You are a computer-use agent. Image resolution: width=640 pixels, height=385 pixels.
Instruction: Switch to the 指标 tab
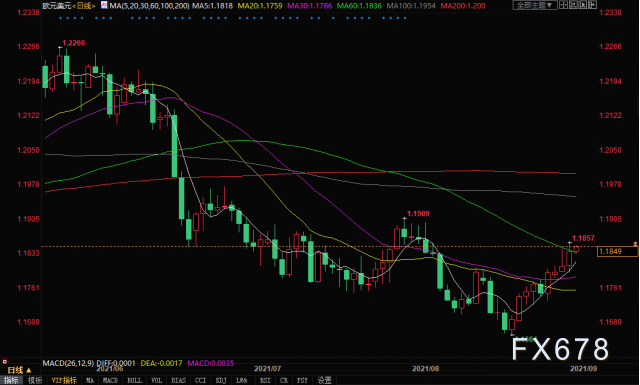(x=11, y=381)
